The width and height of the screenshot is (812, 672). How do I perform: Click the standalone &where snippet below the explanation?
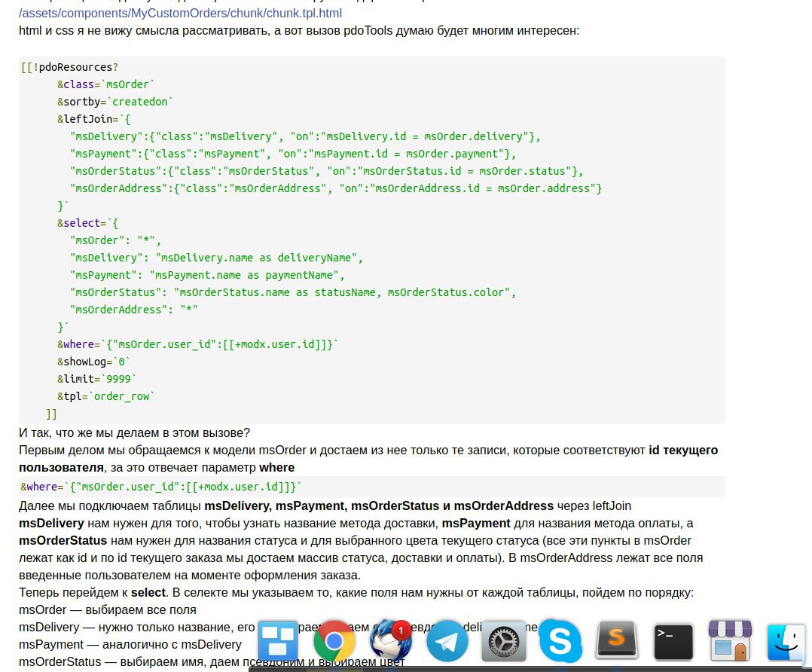pos(160,487)
